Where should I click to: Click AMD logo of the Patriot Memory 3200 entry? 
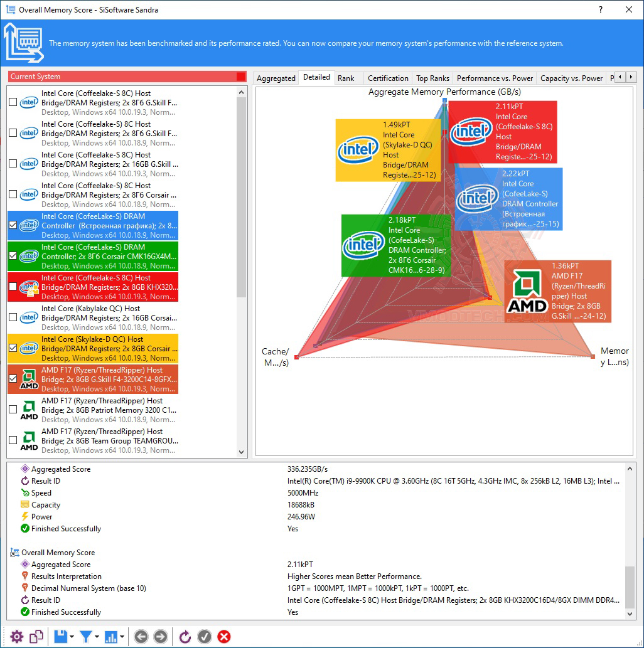[29, 410]
